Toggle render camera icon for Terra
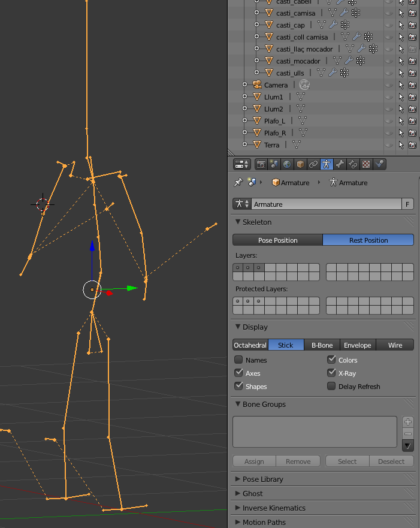Screen dimensions: 420x528 [x=412, y=145]
